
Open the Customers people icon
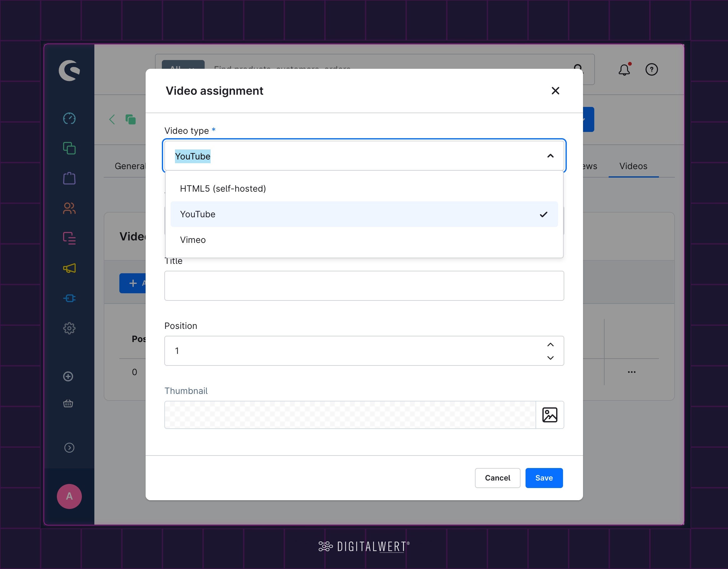(69, 208)
